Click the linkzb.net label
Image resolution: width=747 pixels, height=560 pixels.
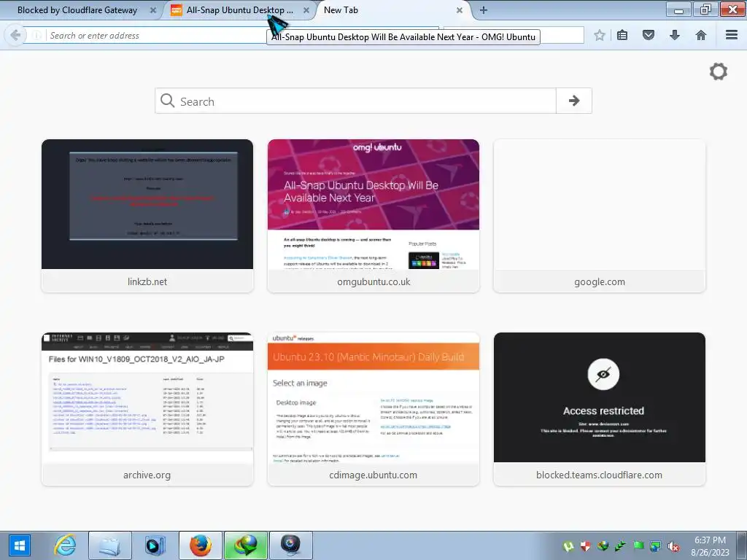click(x=147, y=281)
